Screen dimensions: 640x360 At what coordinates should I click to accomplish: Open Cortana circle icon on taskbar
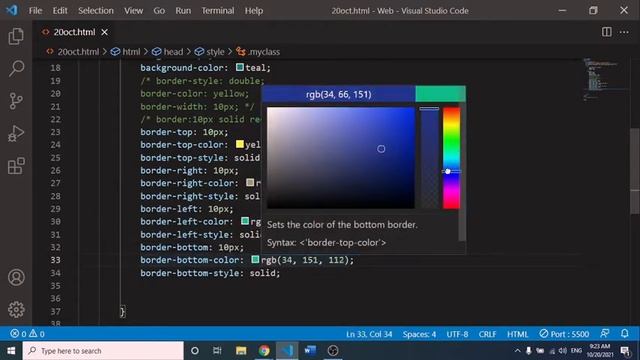pos(195,351)
